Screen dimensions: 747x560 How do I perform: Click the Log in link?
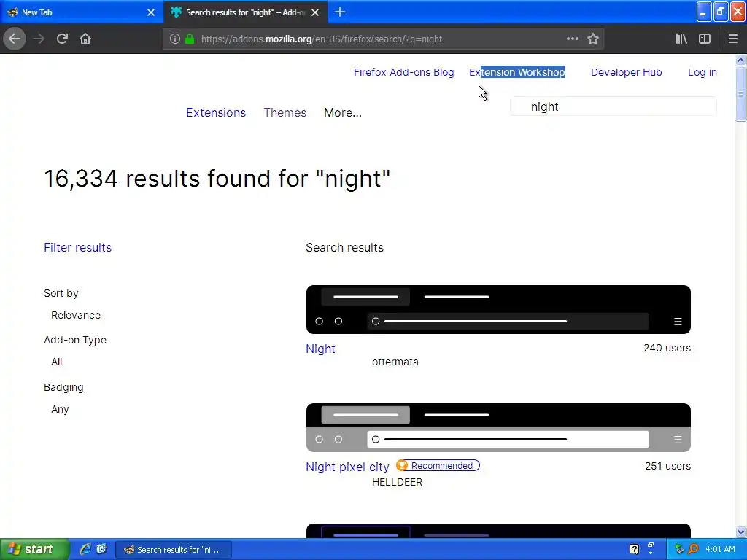tap(703, 72)
